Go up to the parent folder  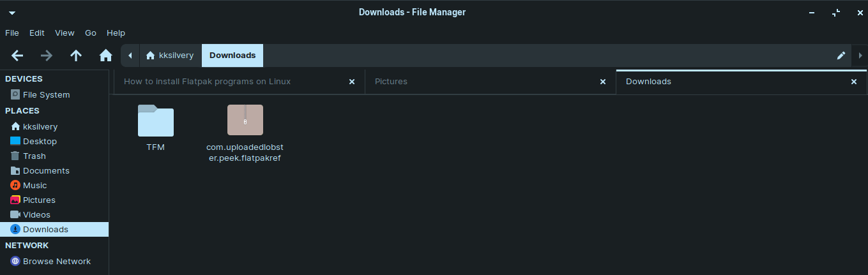coord(76,56)
